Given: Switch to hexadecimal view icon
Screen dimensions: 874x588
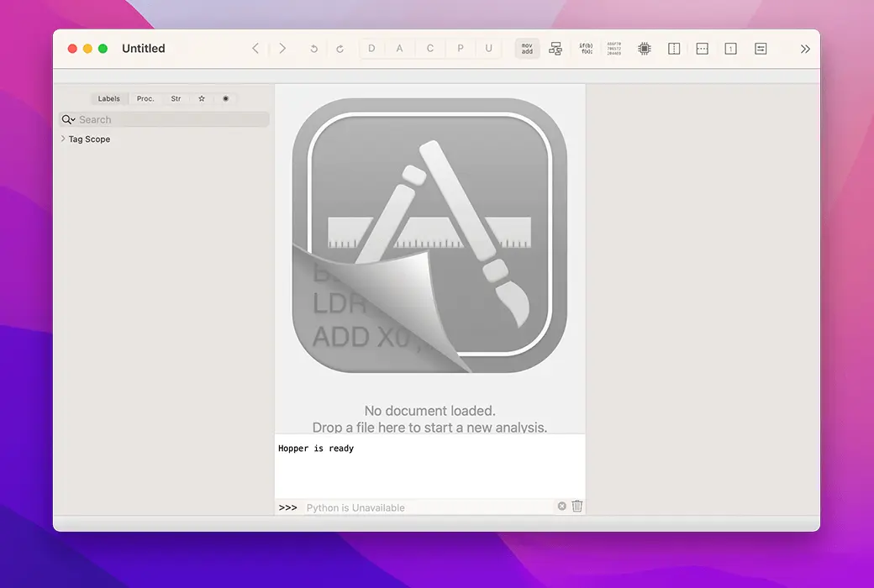Looking at the screenshot, I should pos(614,49).
